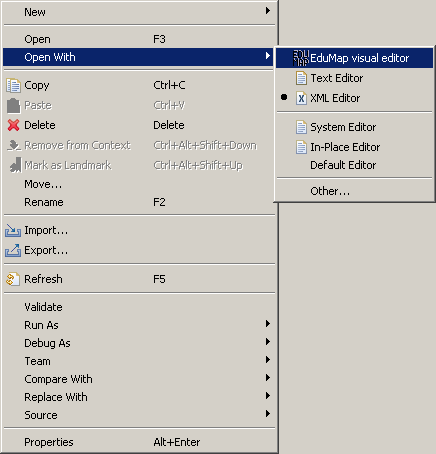Click the Export arrow icon

pos(13,250)
